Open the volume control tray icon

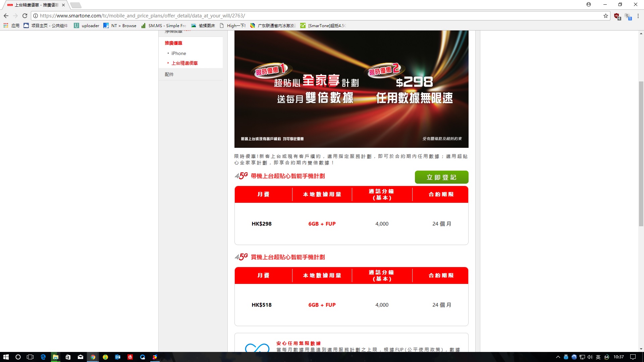[x=590, y=357]
